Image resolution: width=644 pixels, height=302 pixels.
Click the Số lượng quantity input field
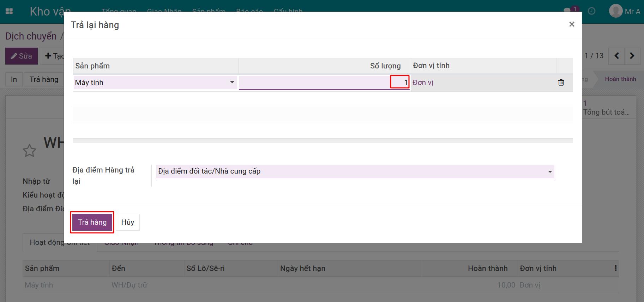click(x=324, y=83)
